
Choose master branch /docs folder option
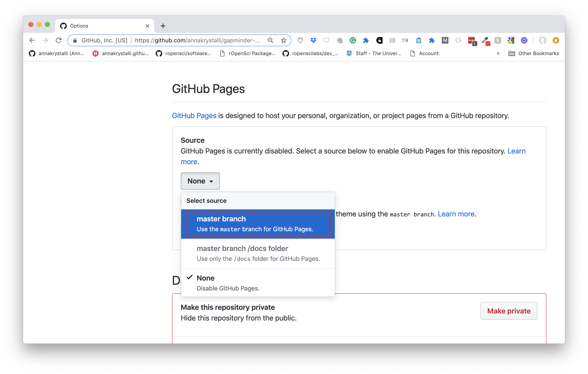click(x=258, y=253)
